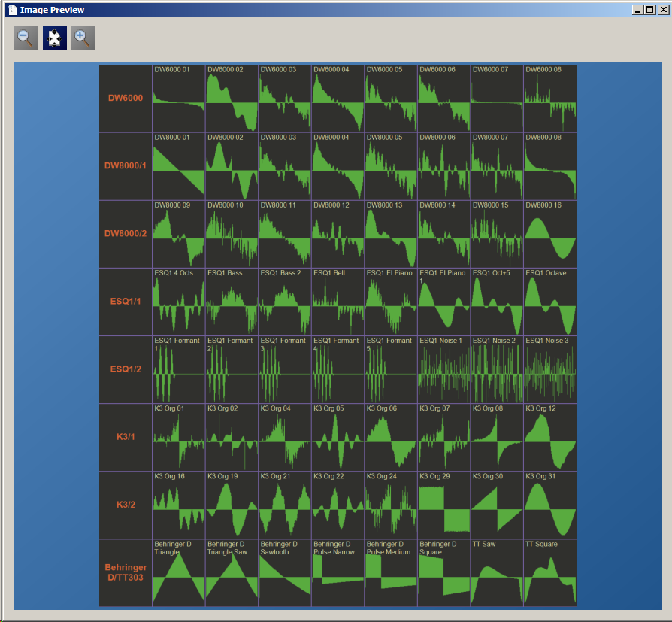Select the TT-Square waveform cell
Screen dimensions: 672x622
click(550, 572)
